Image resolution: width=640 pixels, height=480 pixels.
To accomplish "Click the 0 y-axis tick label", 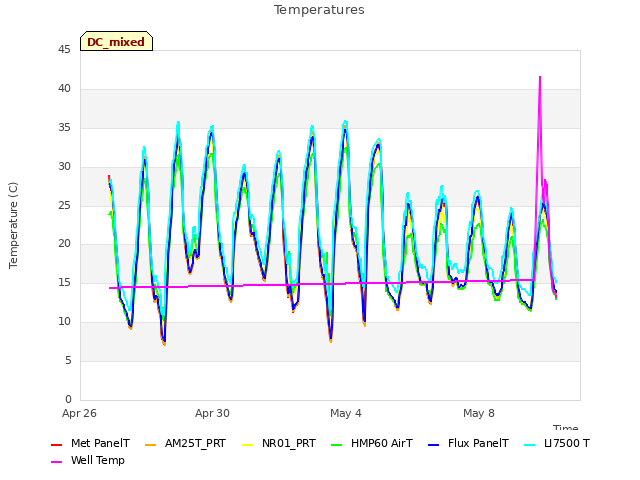I will pos(68,399).
